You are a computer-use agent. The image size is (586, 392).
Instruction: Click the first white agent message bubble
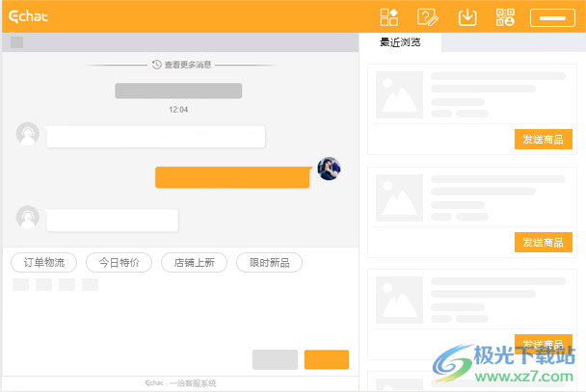156,137
